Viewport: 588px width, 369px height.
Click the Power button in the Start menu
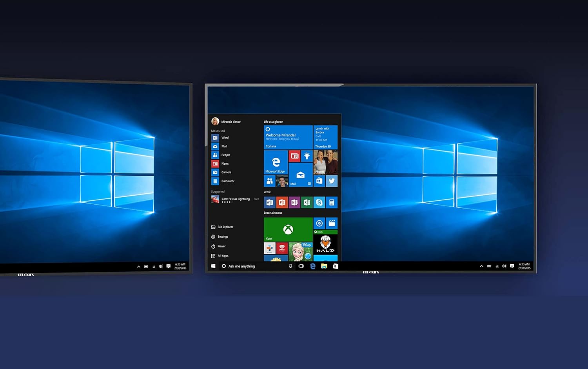[x=221, y=246]
